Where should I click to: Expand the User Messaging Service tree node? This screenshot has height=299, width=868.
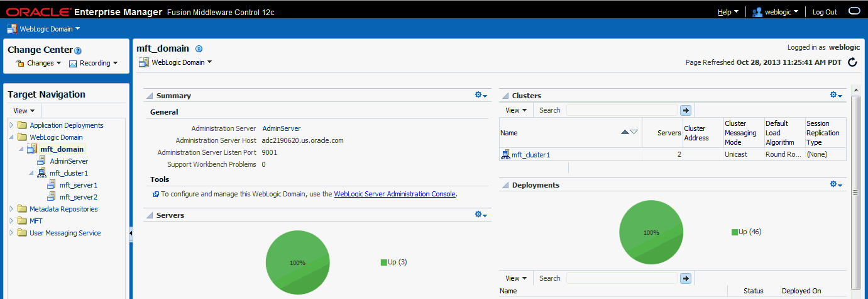click(x=11, y=233)
